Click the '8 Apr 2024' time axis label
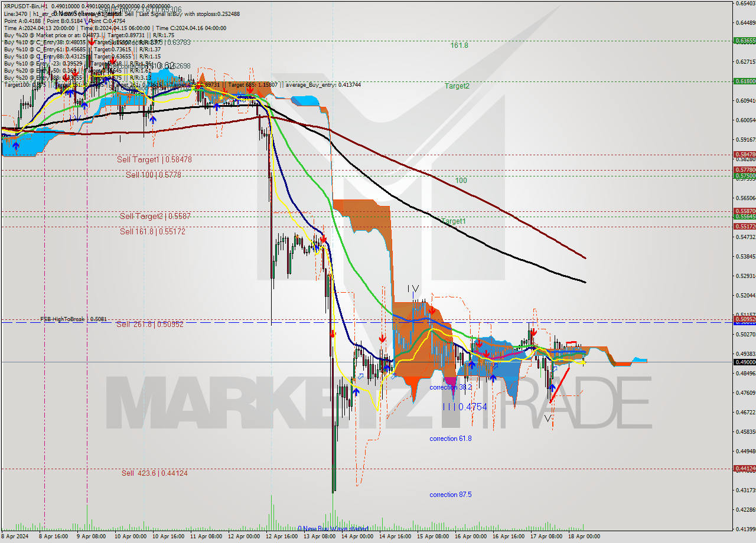 pos(14,537)
